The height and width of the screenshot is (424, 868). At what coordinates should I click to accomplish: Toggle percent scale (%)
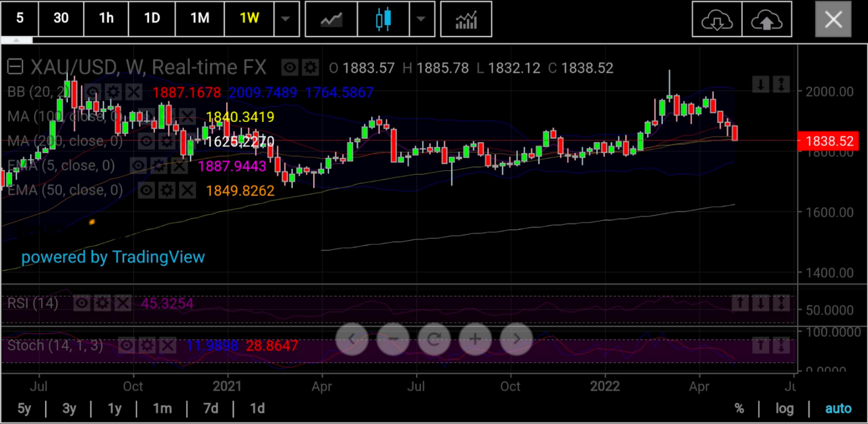pyautogui.click(x=739, y=409)
